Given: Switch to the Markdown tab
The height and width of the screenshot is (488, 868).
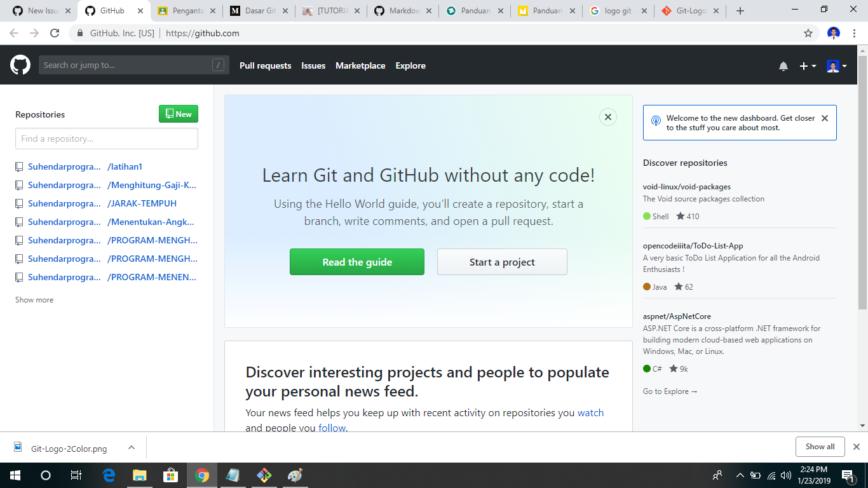Looking at the screenshot, I should point(403,11).
